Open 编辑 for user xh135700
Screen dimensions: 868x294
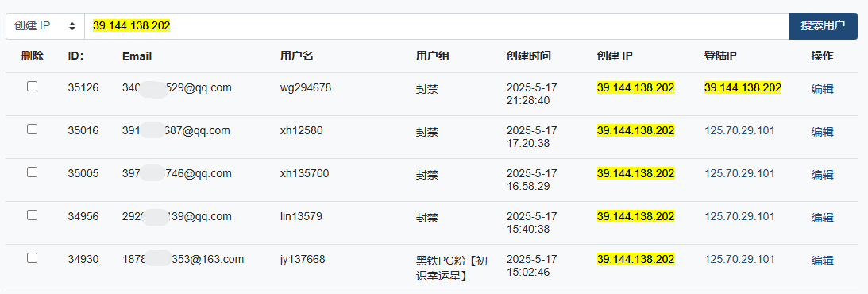click(822, 174)
